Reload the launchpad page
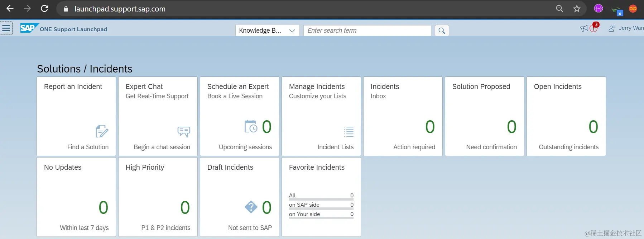 (44, 9)
